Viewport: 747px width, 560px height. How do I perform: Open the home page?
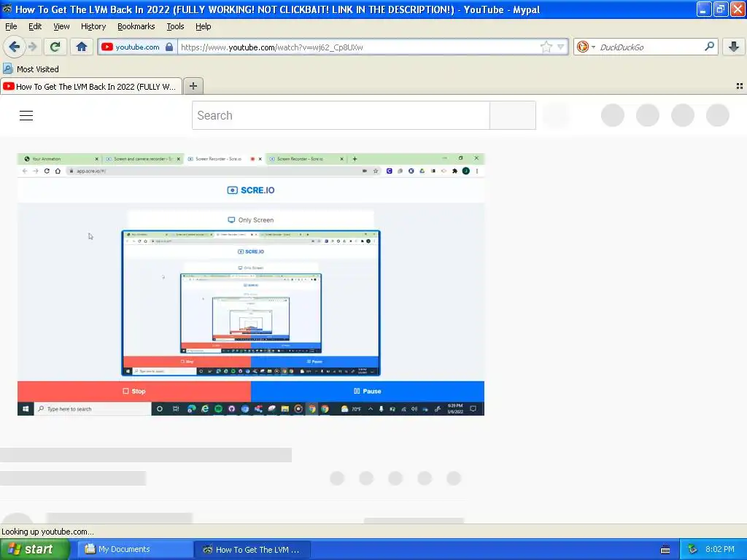click(x=82, y=47)
